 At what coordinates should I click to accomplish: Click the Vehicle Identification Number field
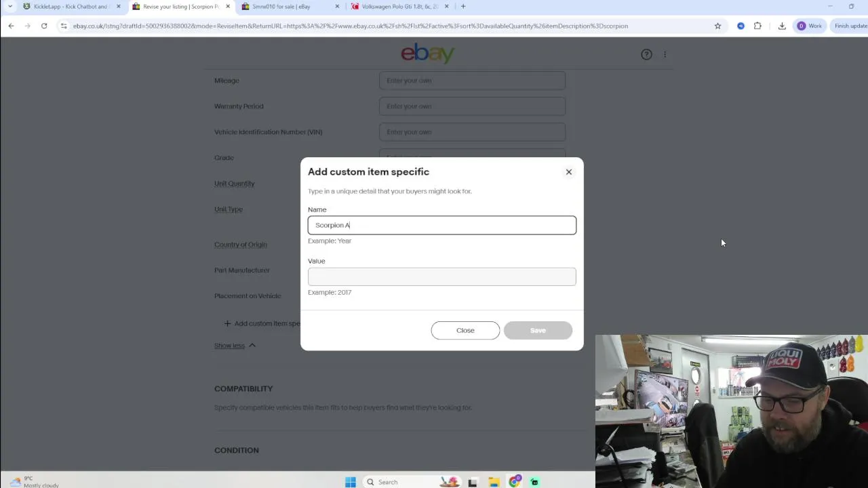(472, 132)
